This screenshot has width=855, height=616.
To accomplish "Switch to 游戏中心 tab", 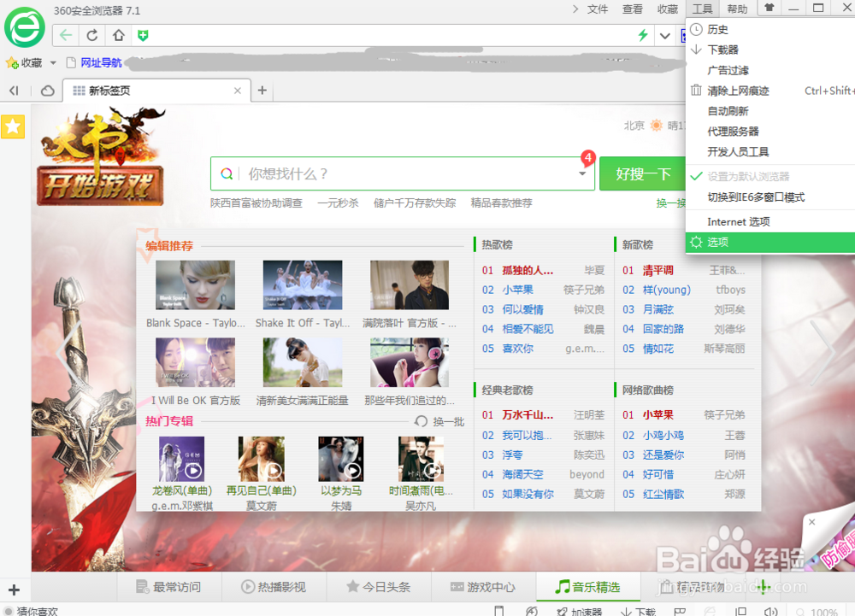I will [x=483, y=587].
